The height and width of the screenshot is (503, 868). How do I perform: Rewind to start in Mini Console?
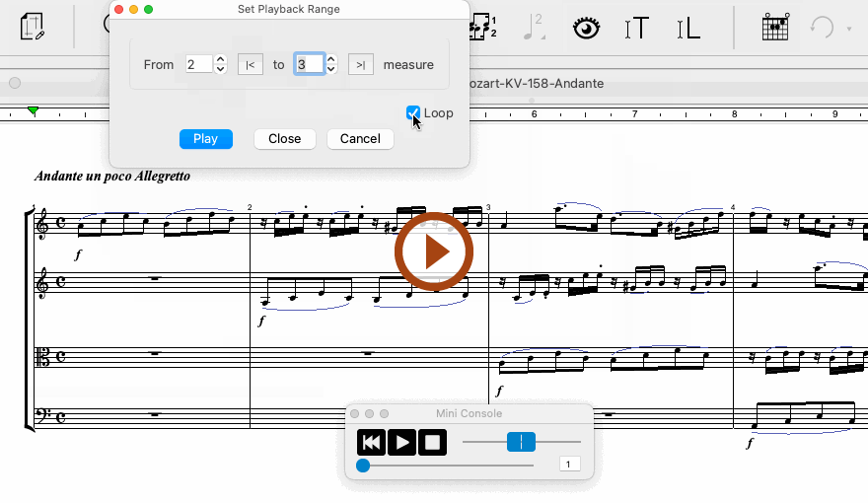371,442
